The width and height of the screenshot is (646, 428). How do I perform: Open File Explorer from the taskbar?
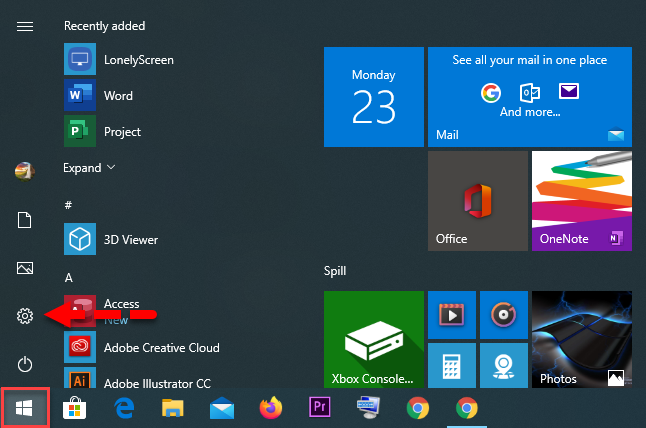point(173,408)
